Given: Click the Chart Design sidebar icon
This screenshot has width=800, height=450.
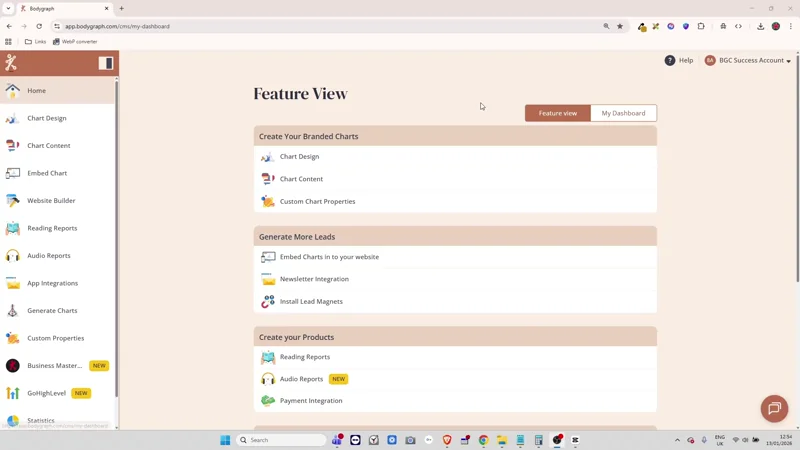Looking at the screenshot, I should point(13,118).
